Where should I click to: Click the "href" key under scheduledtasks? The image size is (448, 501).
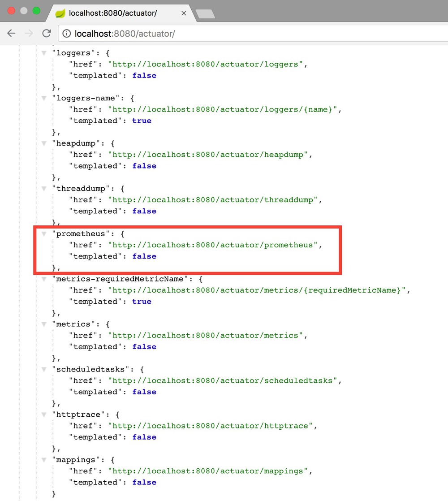83,380
